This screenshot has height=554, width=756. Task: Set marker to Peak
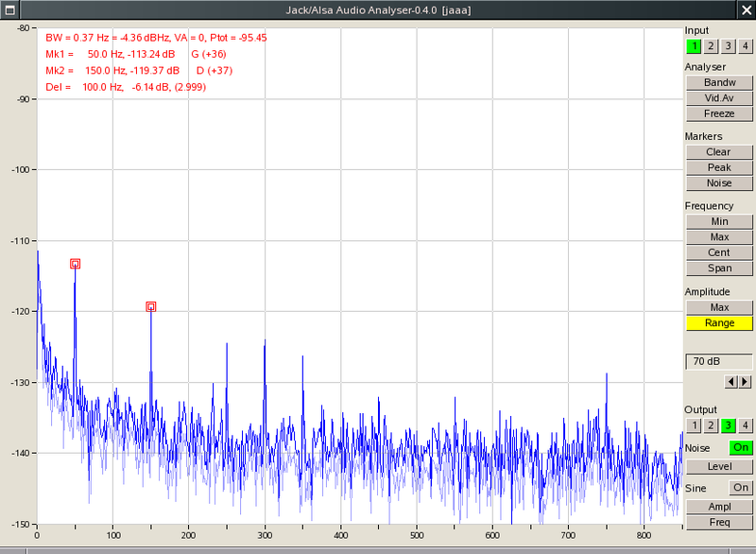pyautogui.click(x=719, y=167)
